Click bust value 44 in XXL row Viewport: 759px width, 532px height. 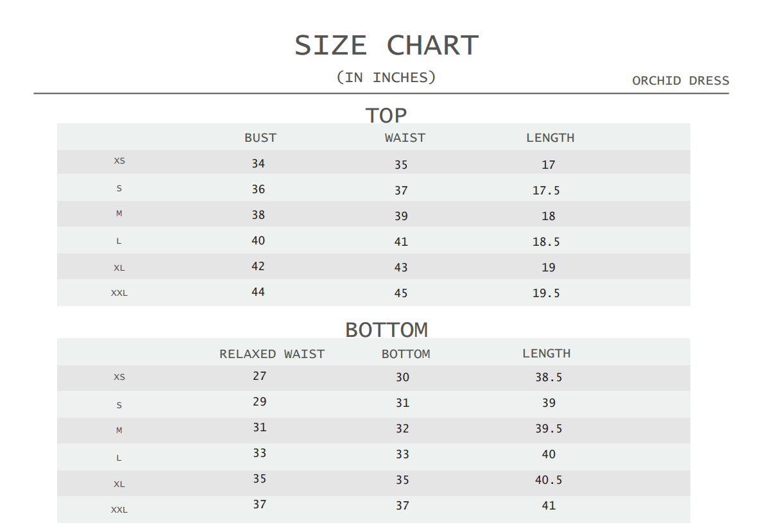coord(258,292)
